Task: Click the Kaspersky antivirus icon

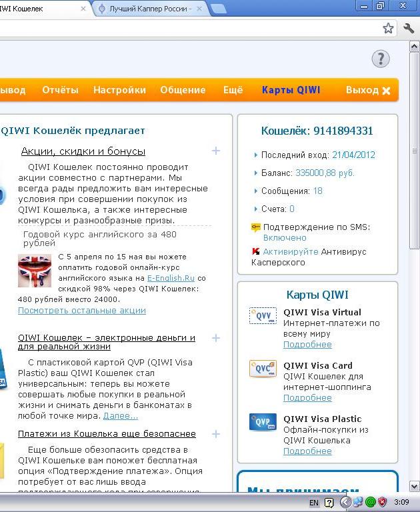Action: point(256,251)
